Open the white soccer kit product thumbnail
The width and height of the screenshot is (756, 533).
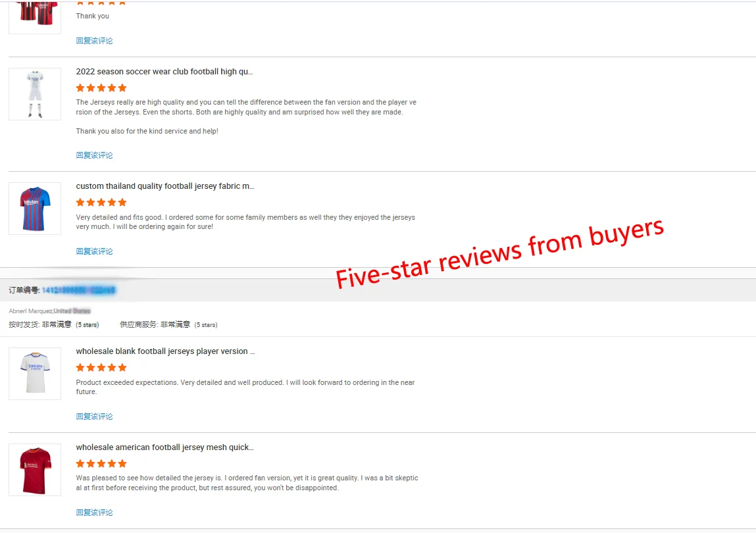click(x=35, y=94)
